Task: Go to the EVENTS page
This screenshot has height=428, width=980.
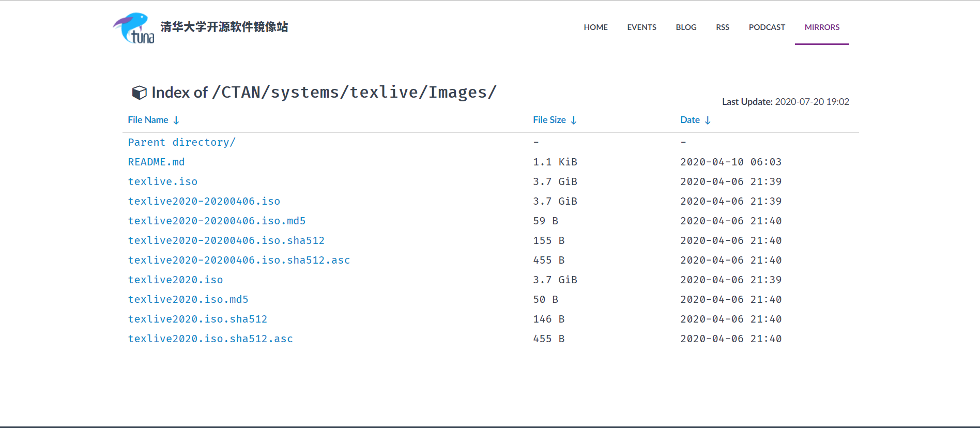Action: 641,27
